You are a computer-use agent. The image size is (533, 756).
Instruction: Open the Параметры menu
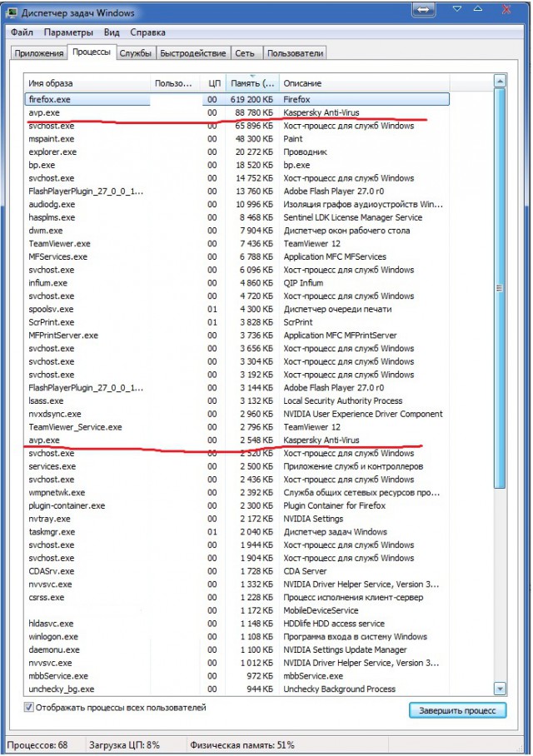pos(68,32)
